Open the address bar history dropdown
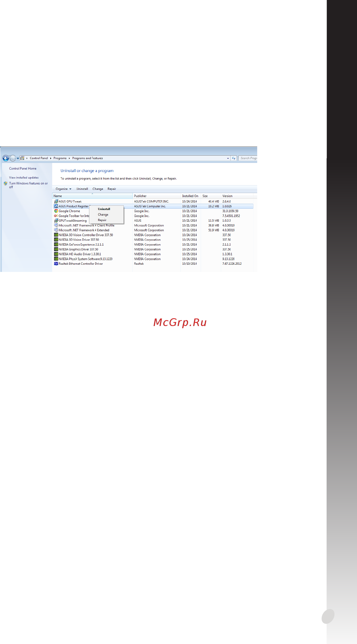This screenshot has width=357, height=644. 228,158
